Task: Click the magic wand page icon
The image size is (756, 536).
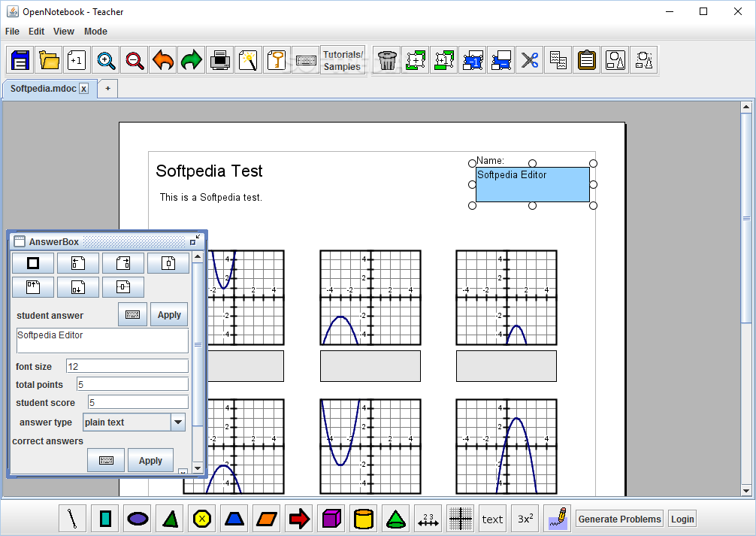Action: click(x=248, y=60)
